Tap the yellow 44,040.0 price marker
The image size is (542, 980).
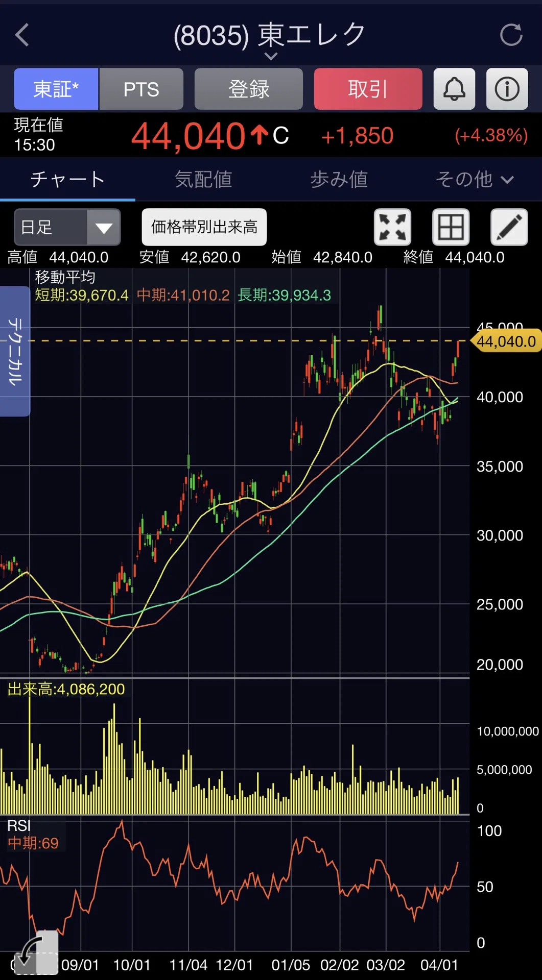coord(506,341)
